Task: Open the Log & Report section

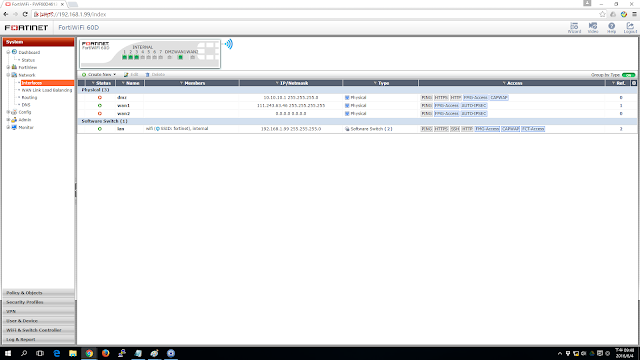Action: coord(38,339)
